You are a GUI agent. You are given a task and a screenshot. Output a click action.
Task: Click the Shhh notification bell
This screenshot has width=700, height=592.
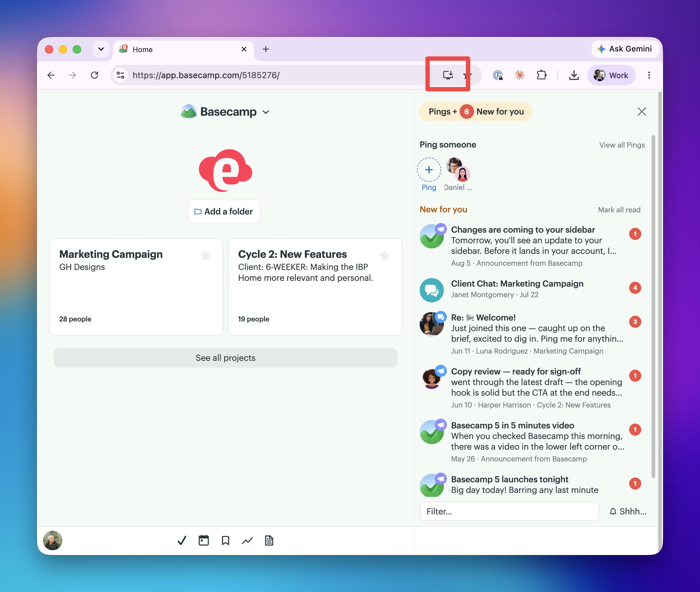pyautogui.click(x=628, y=511)
